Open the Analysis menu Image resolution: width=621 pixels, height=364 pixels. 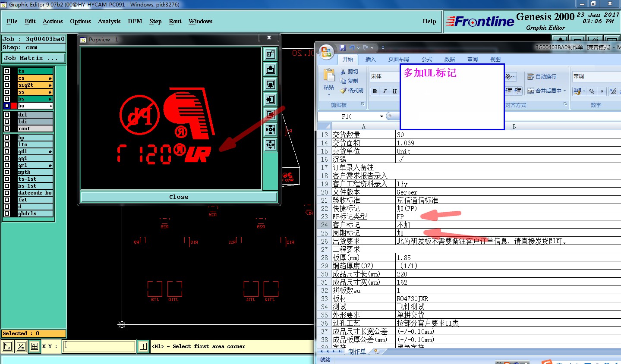109,21
